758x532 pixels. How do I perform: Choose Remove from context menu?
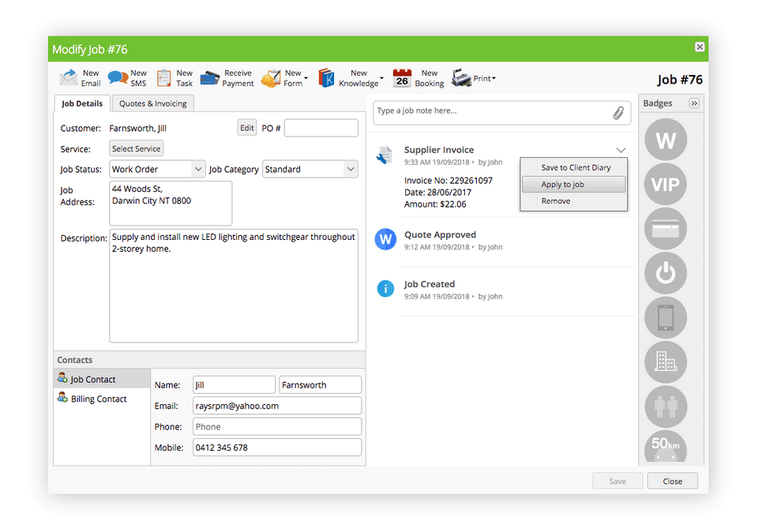pyautogui.click(x=575, y=201)
